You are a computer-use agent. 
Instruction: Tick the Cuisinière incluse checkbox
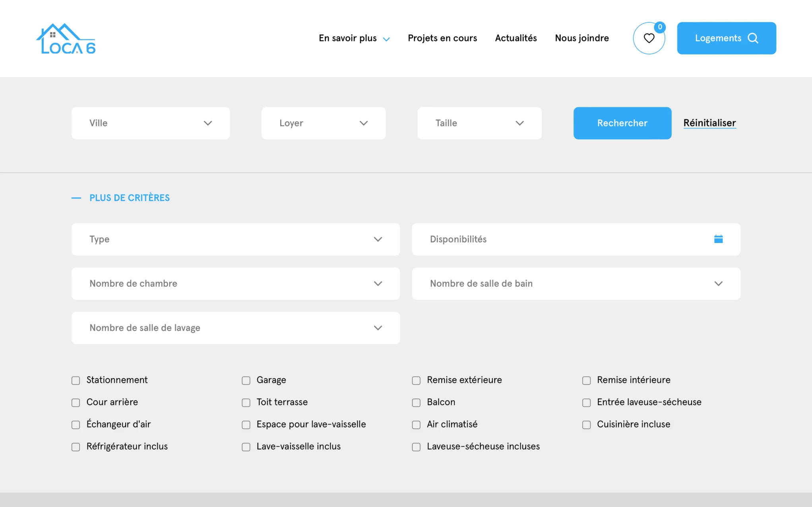point(586,425)
